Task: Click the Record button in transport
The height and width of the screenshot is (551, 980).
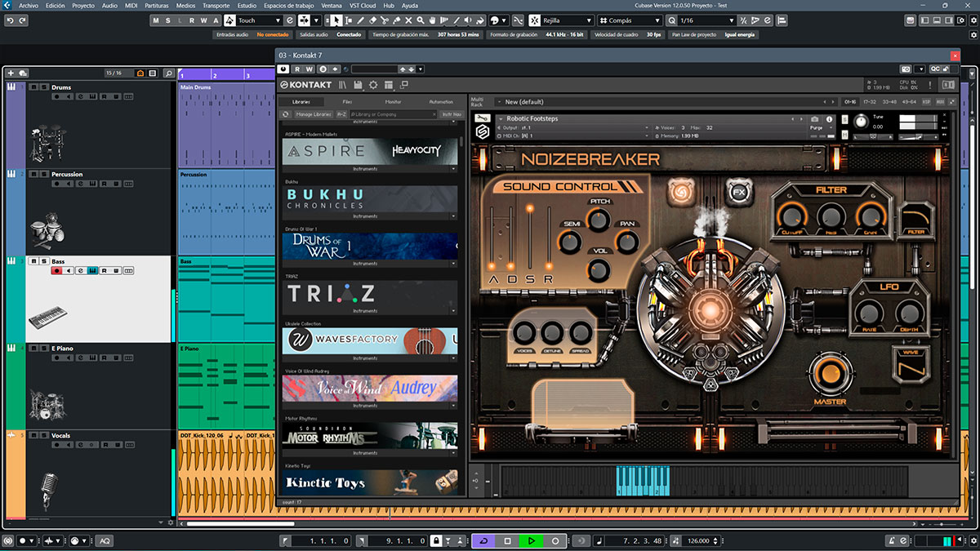Action: (555, 540)
